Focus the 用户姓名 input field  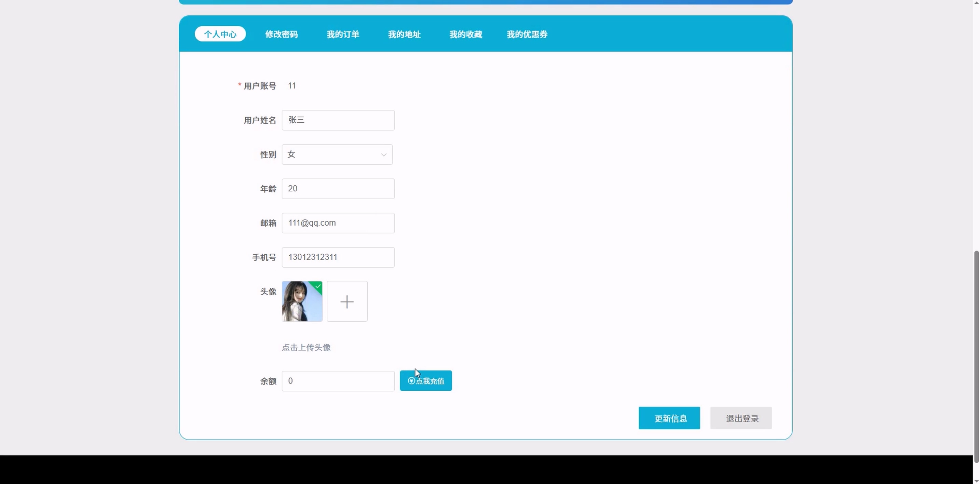338,120
